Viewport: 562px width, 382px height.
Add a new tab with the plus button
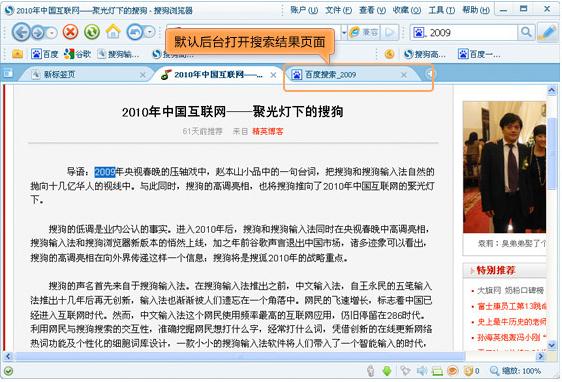pyautogui.click(x=430, y=74)
